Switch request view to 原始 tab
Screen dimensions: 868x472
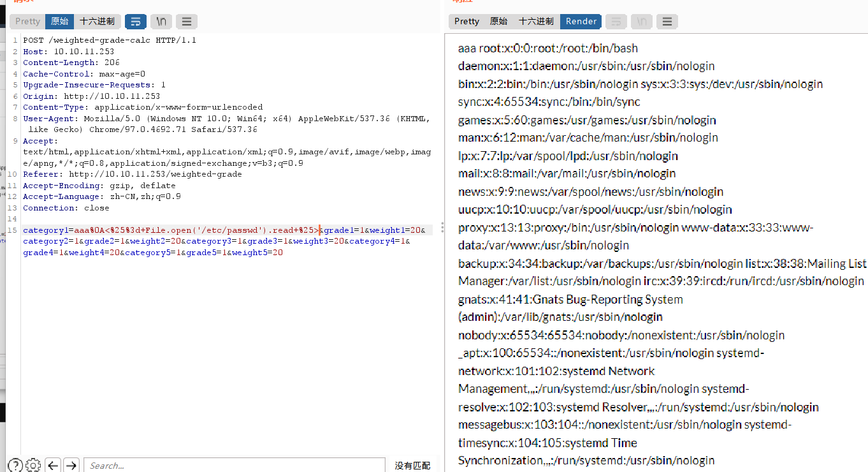60,21
